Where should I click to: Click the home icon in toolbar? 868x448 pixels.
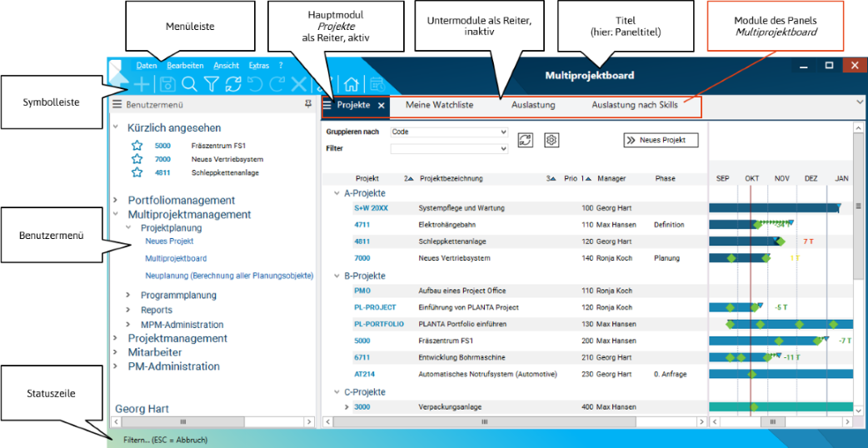click(x=352, y=84)
